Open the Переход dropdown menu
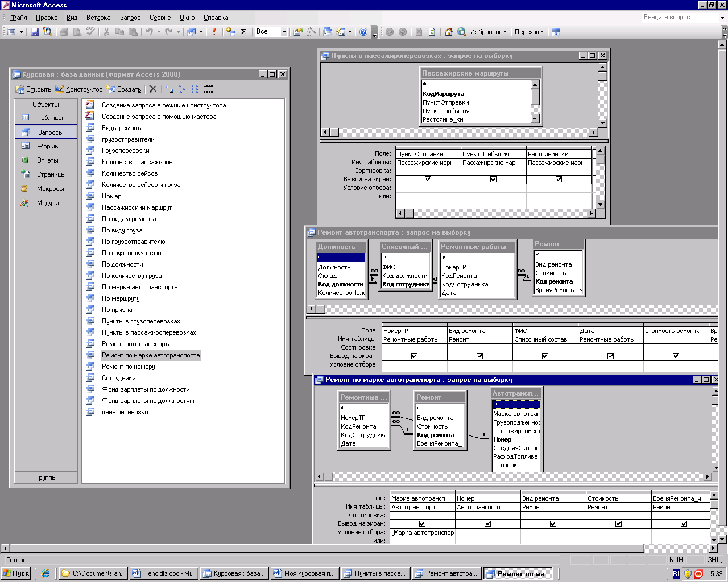728x582 pixels. [x=529, y=32]
